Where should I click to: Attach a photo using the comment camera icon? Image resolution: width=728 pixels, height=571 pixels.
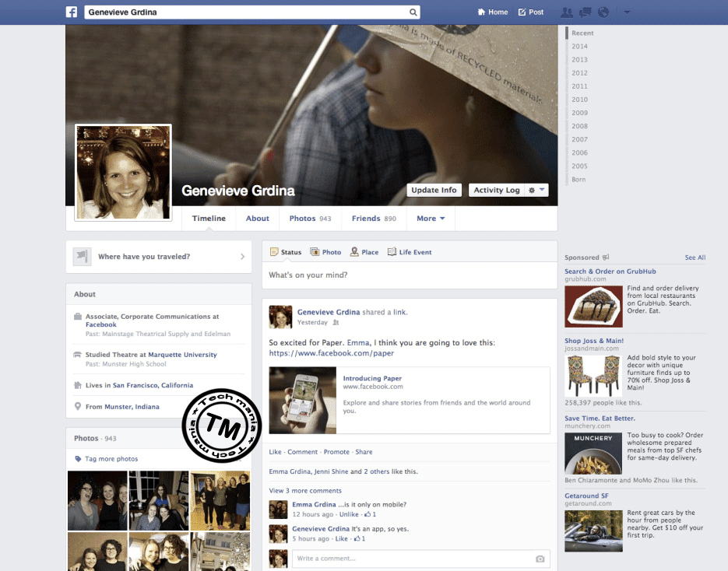(x=540, y=558)
